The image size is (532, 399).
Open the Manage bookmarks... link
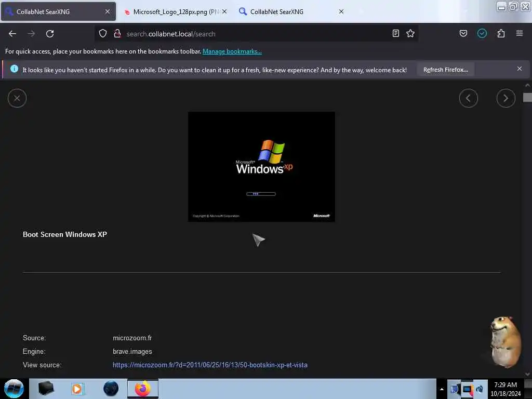(232, 51)
